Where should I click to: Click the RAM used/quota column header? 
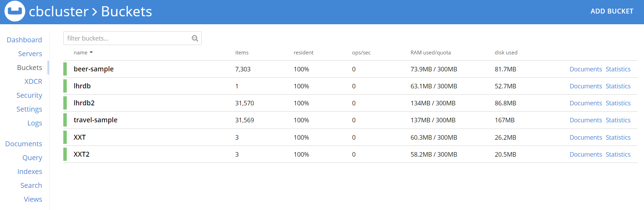pos(431,53)
